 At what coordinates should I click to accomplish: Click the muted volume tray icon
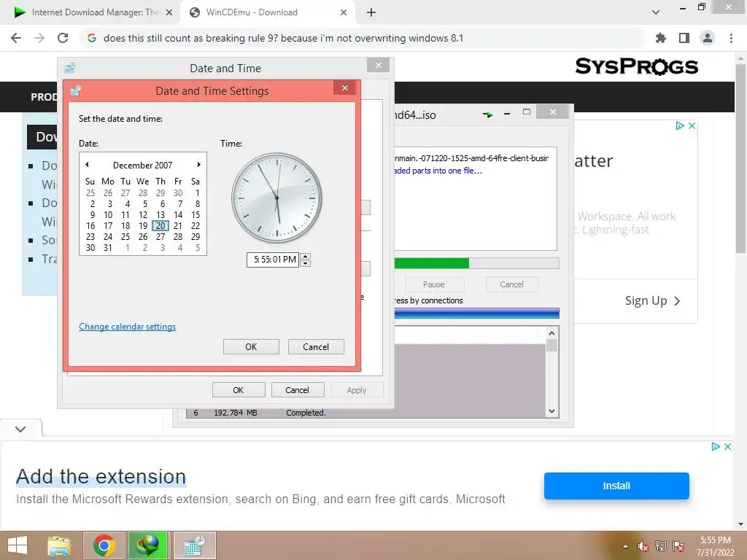tap(643, 546)
